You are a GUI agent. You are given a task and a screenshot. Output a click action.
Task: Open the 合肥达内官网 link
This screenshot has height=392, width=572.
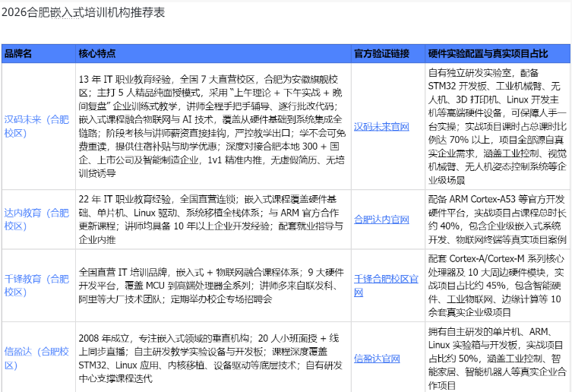click(381, 220)
